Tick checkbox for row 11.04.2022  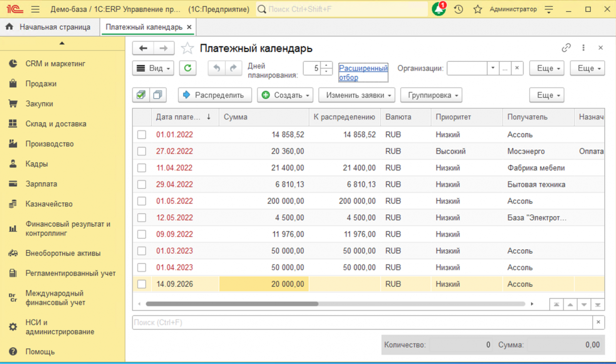click(142, 168)
